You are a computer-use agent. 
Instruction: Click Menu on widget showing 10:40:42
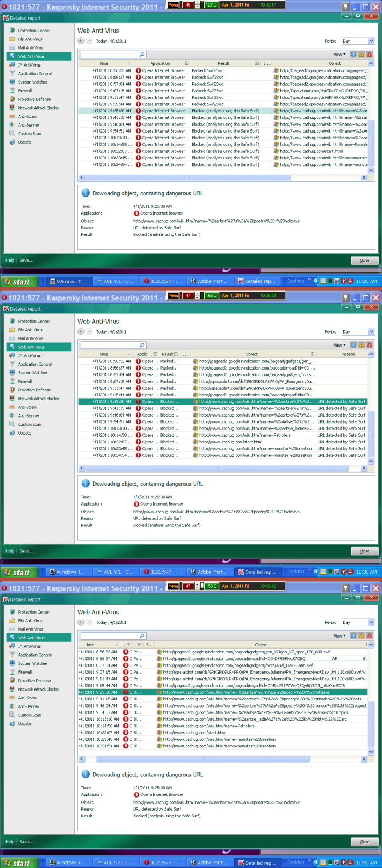coord(174,586)
